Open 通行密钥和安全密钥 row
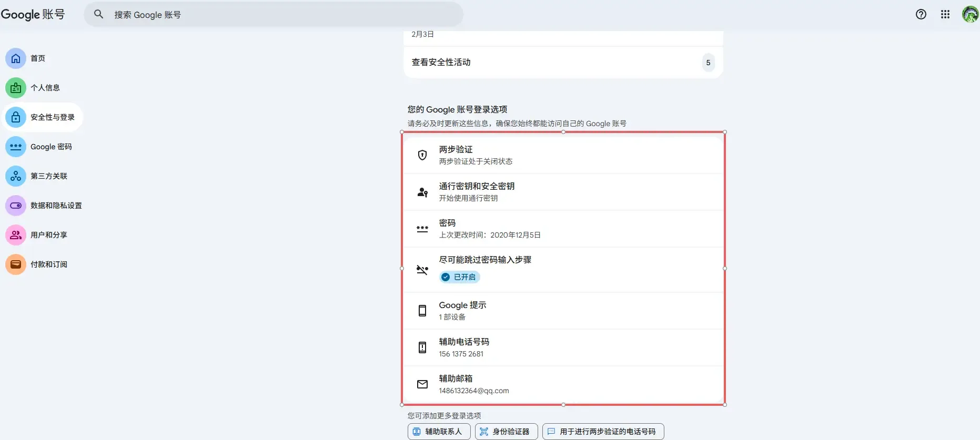This screenshot has width=980, height=440. (563, 192)
